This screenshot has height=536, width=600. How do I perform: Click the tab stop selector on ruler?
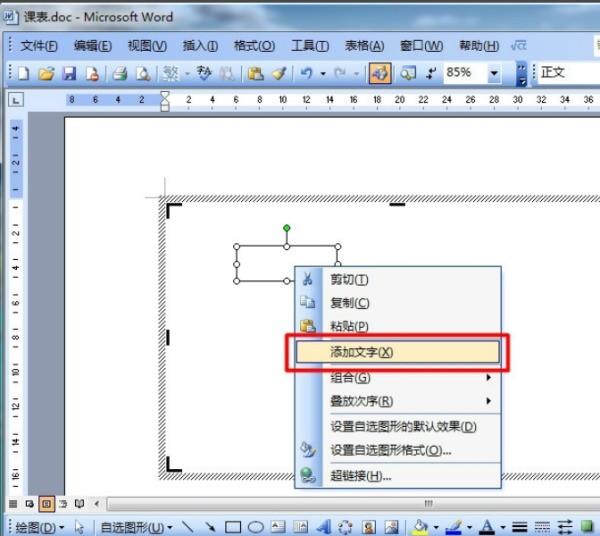tap(16, 100)
